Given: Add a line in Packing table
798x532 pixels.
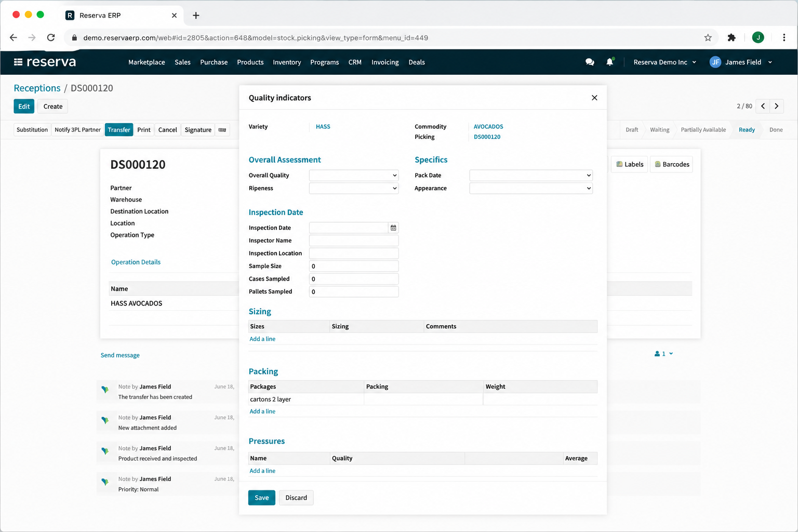Looking at the screenshot, I should tap(262, 411).
